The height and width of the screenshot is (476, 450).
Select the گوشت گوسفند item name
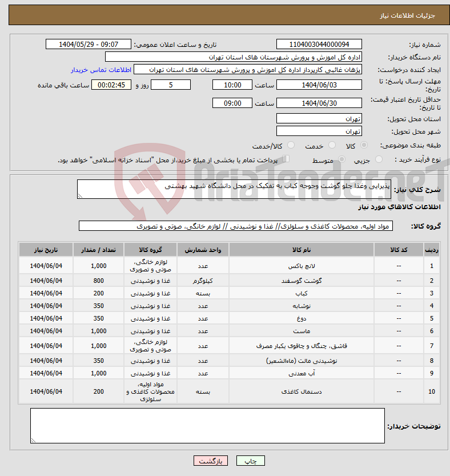[302, 281]
